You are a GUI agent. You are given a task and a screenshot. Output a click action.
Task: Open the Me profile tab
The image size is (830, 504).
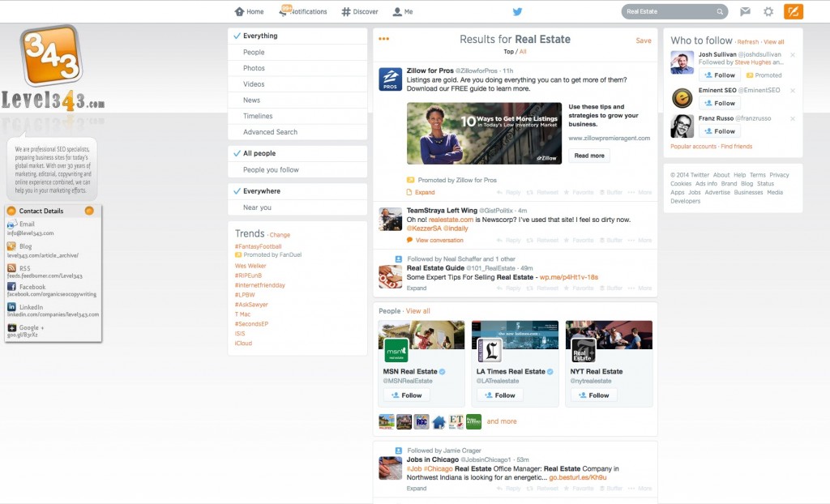pos(403,11)
